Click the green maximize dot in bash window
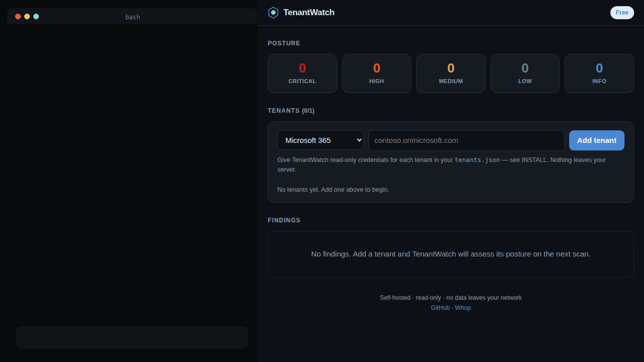 pyautogui.click(x=36, y=17)
